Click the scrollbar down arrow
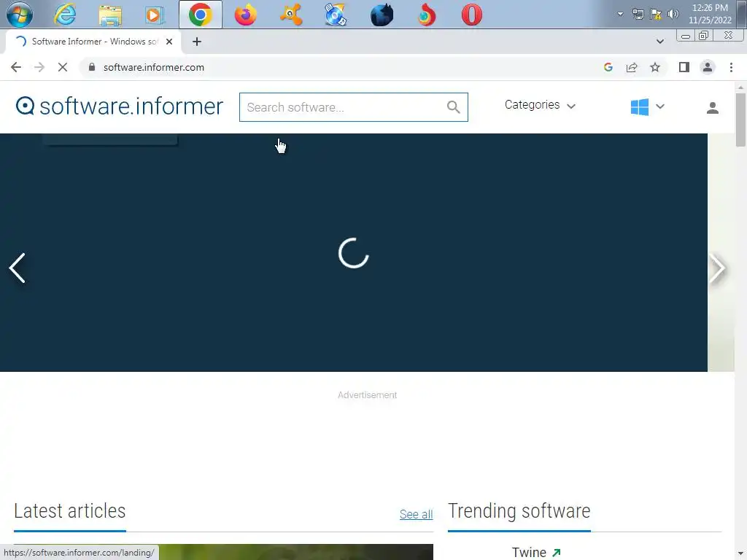This screenshot has width=747, height=560. (740, 555)
